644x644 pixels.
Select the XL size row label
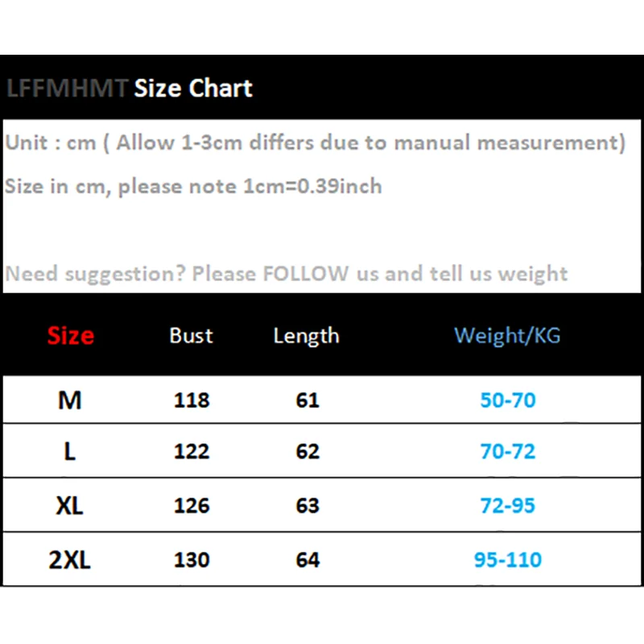point(70,506)
